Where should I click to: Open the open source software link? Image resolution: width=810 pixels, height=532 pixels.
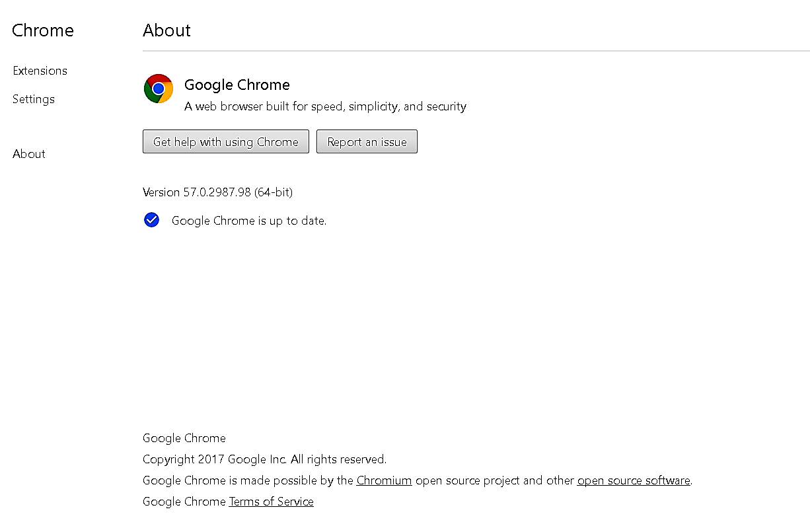click(634, 480)
